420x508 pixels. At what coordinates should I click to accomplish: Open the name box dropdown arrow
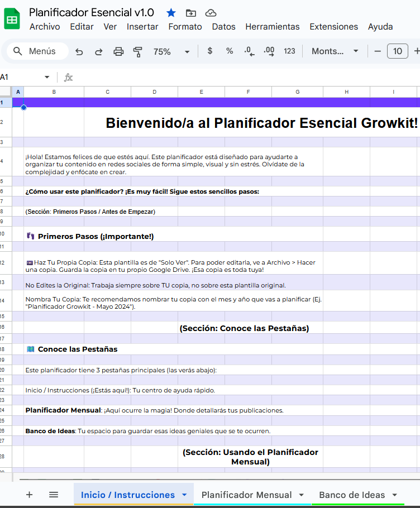coord(47,77)
